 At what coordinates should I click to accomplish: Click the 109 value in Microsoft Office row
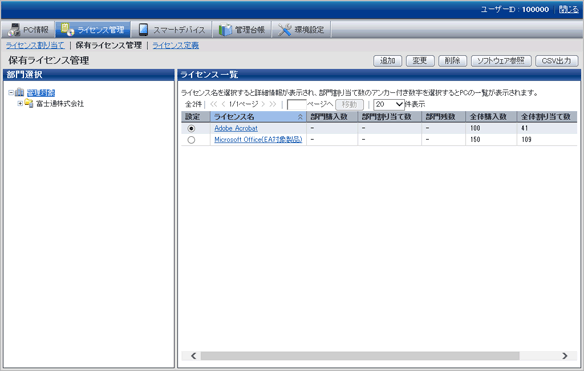click(x=527, y=140)
